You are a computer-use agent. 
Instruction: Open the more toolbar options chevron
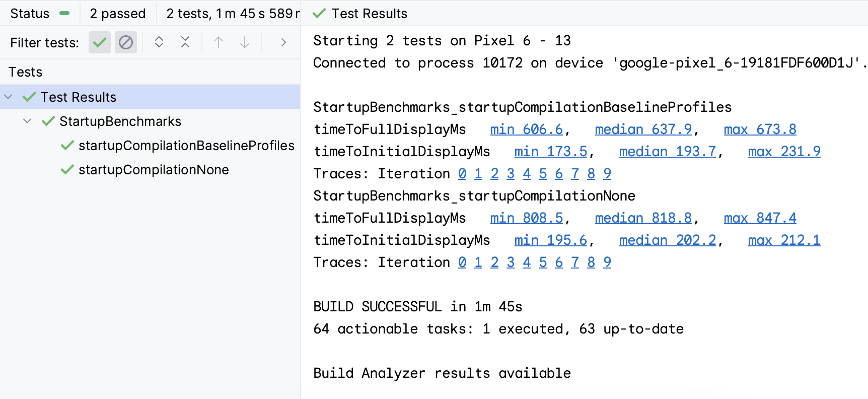283,42
